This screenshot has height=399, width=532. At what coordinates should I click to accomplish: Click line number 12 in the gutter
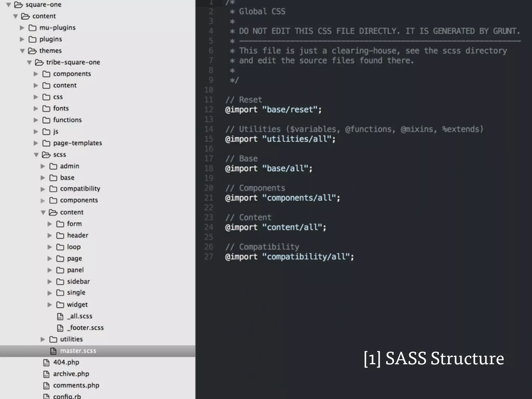(x=209, y=110)
